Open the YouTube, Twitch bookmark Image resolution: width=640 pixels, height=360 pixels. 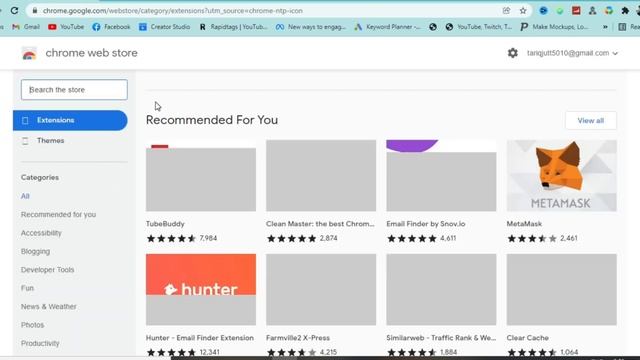(478, 27)
